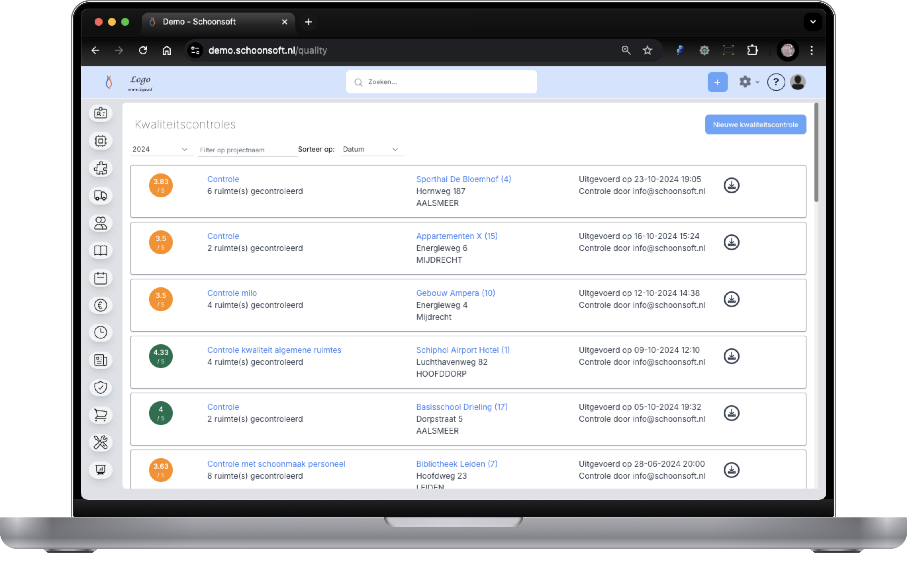Open the calendar sidebar icon
The image size is (924, 576).
pos(101,278)
